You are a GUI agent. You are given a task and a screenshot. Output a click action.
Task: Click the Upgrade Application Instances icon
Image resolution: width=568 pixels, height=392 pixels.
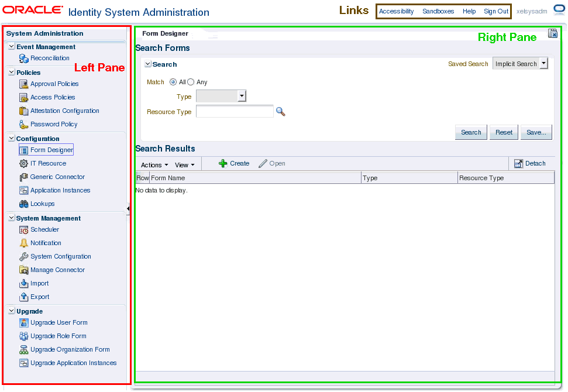(23, 363)
